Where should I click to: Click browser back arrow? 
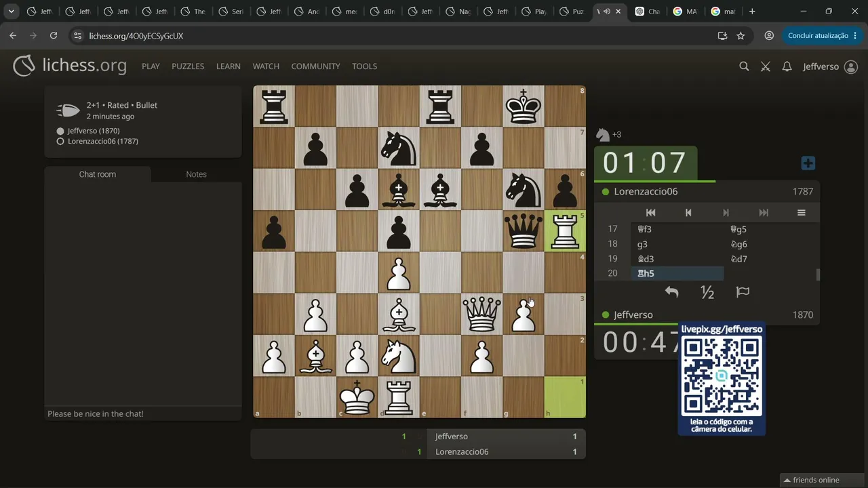[x=13, y=35]
